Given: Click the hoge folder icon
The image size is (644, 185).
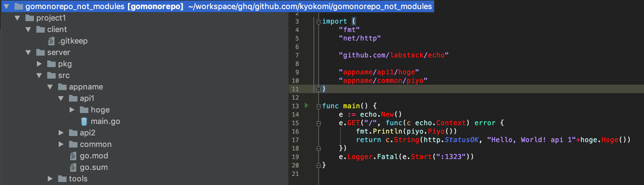Looking at the screenshot, I should (x=84, y=110).
